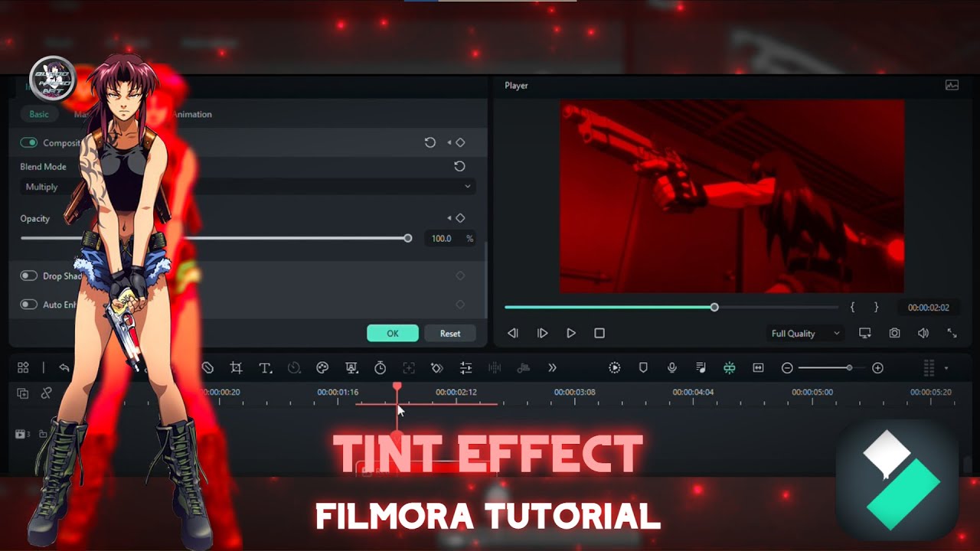Click the zoom out minus icon

[x=787, y=368]
